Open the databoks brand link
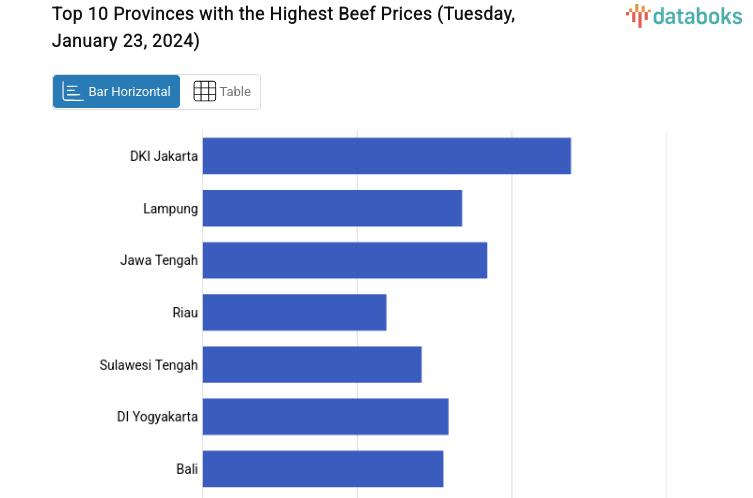 (x=684, y=15)
